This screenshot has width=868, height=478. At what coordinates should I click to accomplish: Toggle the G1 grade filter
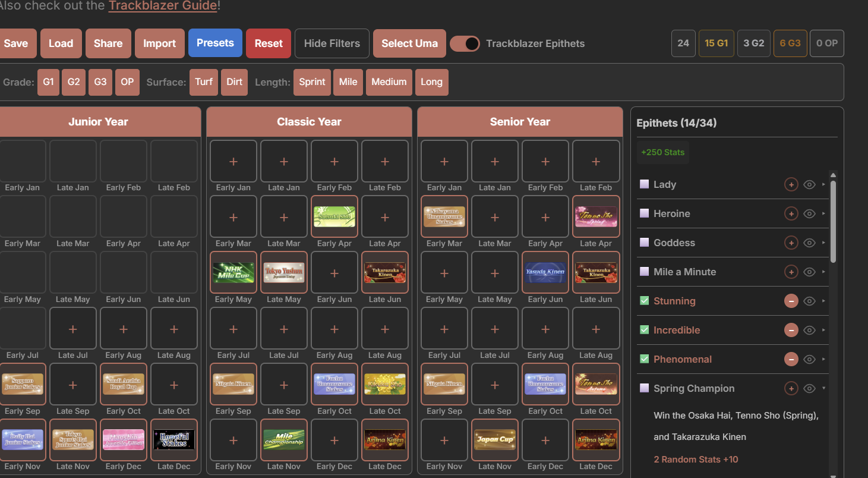pyautogui.click(x=48, y=82)
